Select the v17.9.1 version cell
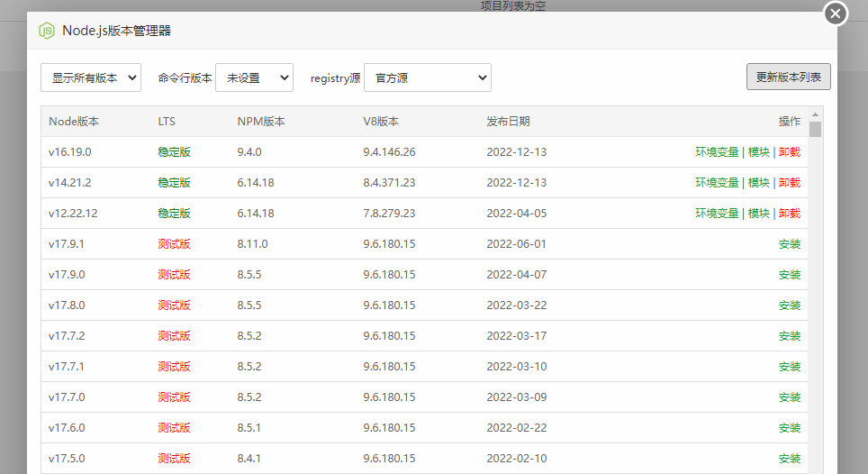This screenshot has width=868, height=474. coord(67,243)
